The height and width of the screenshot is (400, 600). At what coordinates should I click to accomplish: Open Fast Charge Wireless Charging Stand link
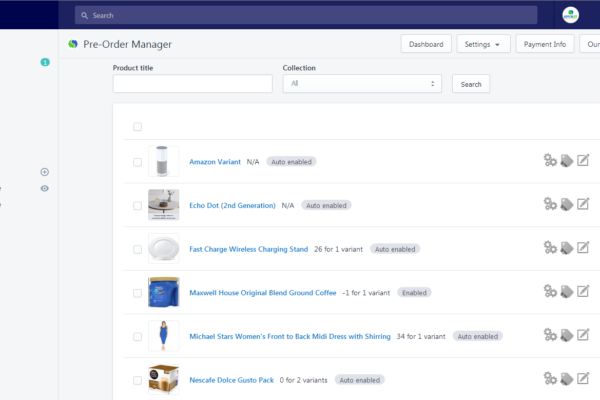tap(249, 249)
